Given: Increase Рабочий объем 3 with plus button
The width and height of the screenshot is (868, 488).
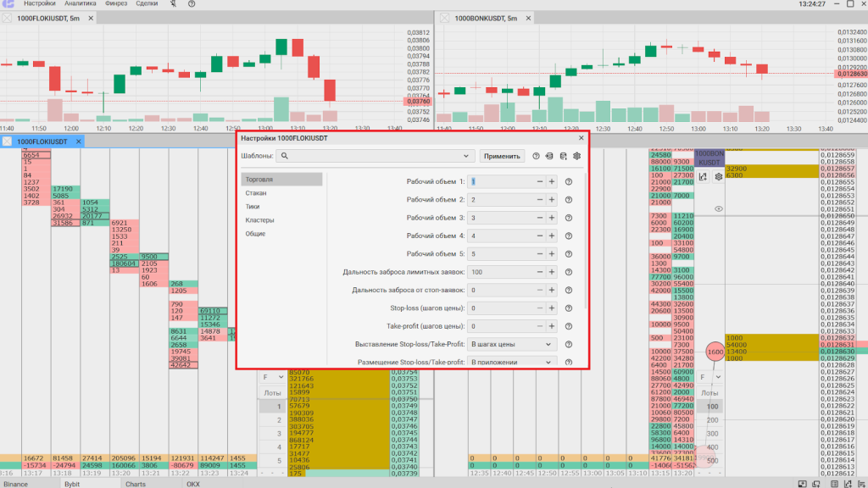Looking at the screenshot, I should [551, 218].
